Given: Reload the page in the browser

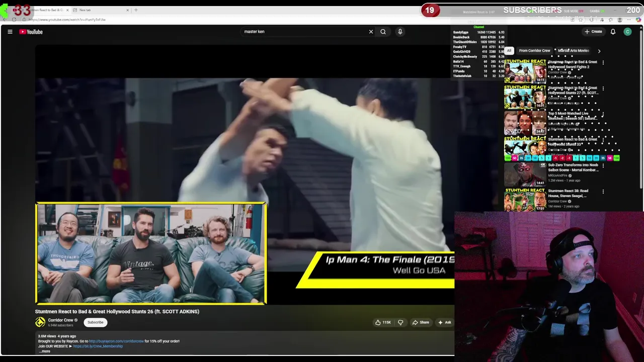Looking at the screenshot, I should pyautogui.click(x=14, y=20).
